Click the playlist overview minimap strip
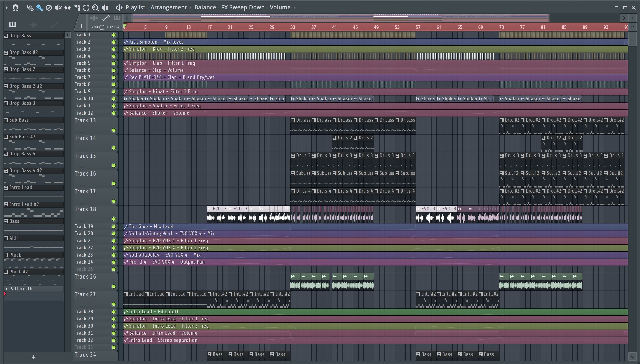The width and height of the screenshot is (640, 364). [x=340, y=18]
